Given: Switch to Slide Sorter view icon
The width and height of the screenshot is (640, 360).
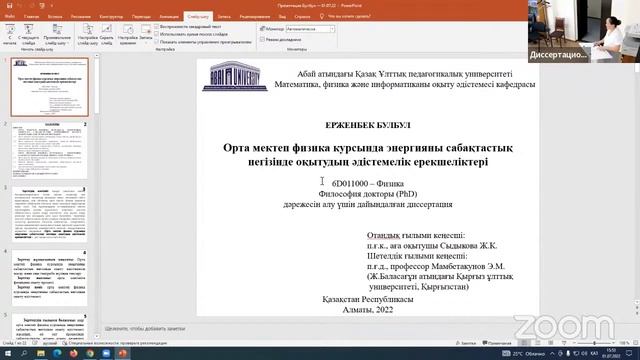Looking at the screenshot, I should click(x=538, y=343).
